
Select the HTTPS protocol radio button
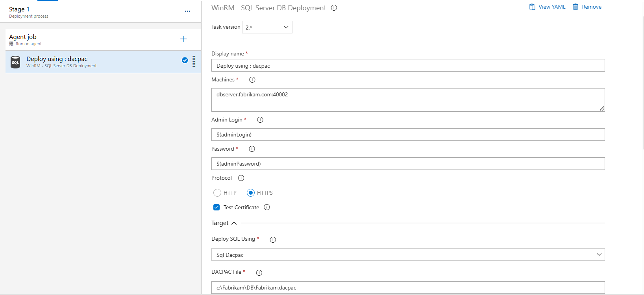point(251,193)
